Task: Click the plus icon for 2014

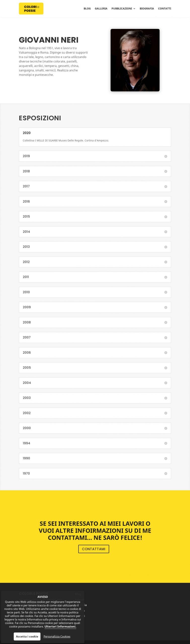Action: [166, 232]
